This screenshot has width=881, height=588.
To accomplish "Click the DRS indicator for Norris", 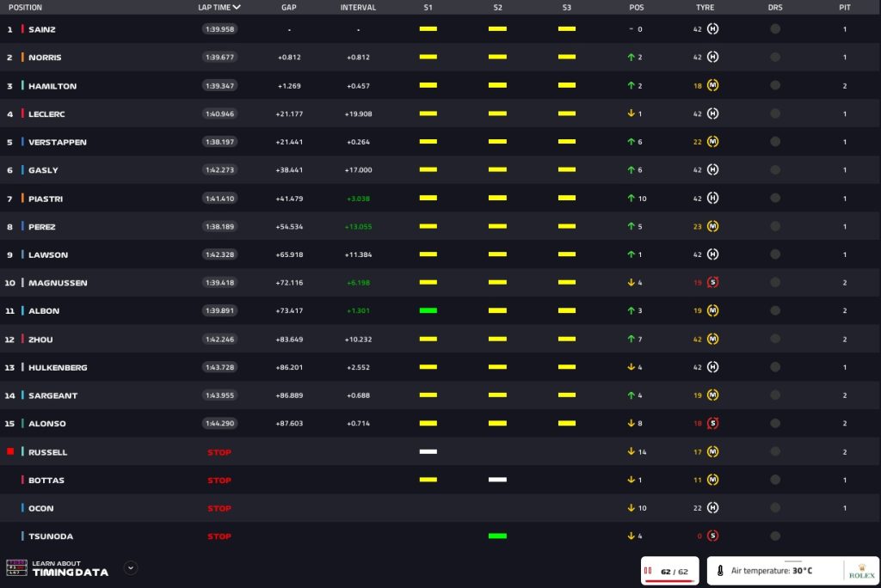I will pyautogui.click(x=775, y=58).
